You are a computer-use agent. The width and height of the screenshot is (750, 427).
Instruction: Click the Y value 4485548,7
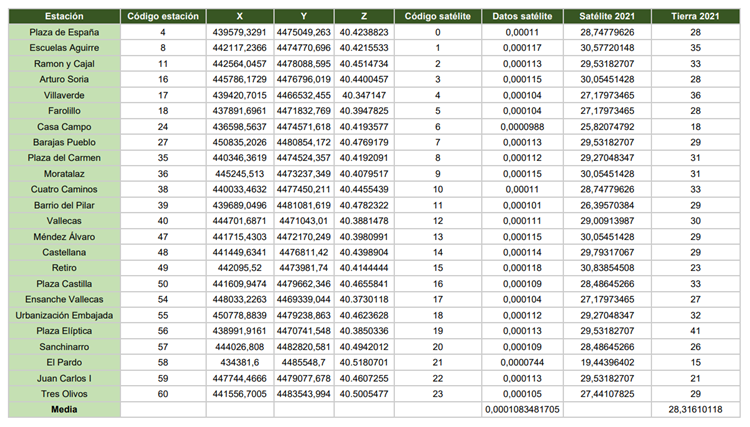304,362
